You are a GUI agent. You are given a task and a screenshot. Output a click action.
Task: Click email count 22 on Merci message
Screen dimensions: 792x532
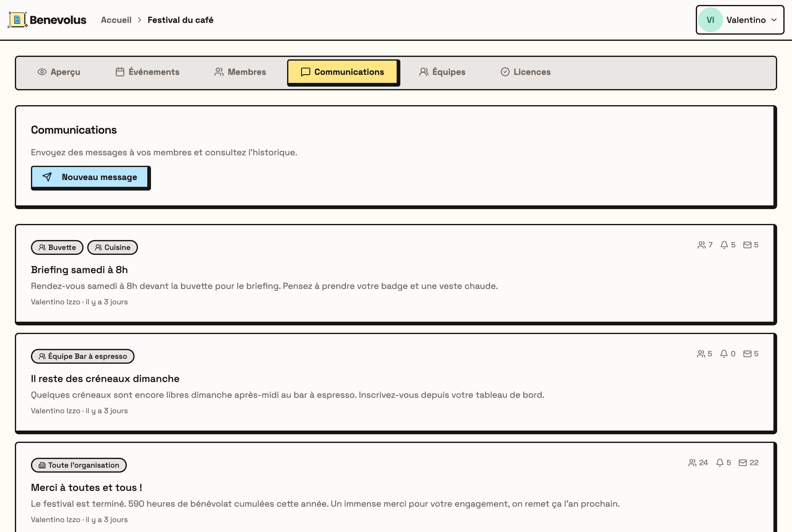point(749,463)
